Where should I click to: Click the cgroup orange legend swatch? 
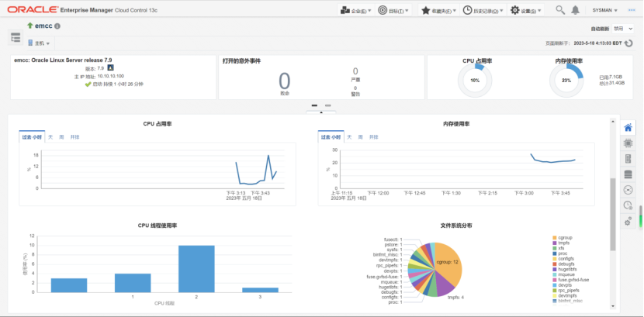point(555,237)
